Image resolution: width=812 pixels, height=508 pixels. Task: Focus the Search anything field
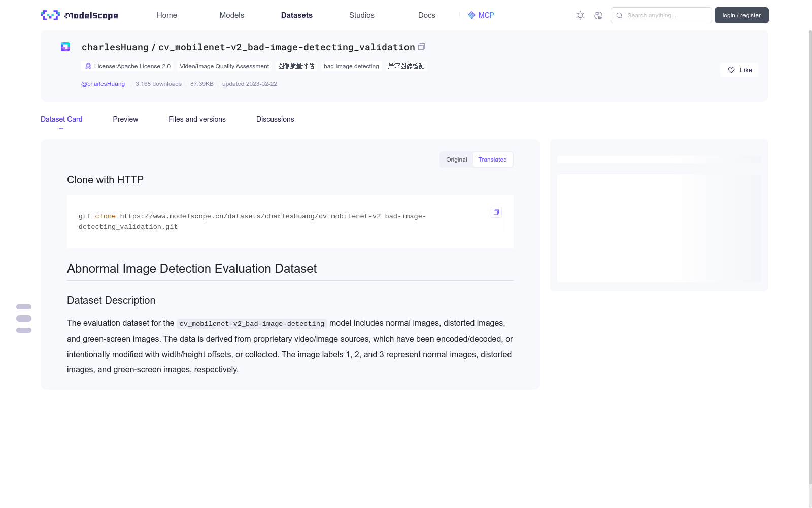click(661, 15)
